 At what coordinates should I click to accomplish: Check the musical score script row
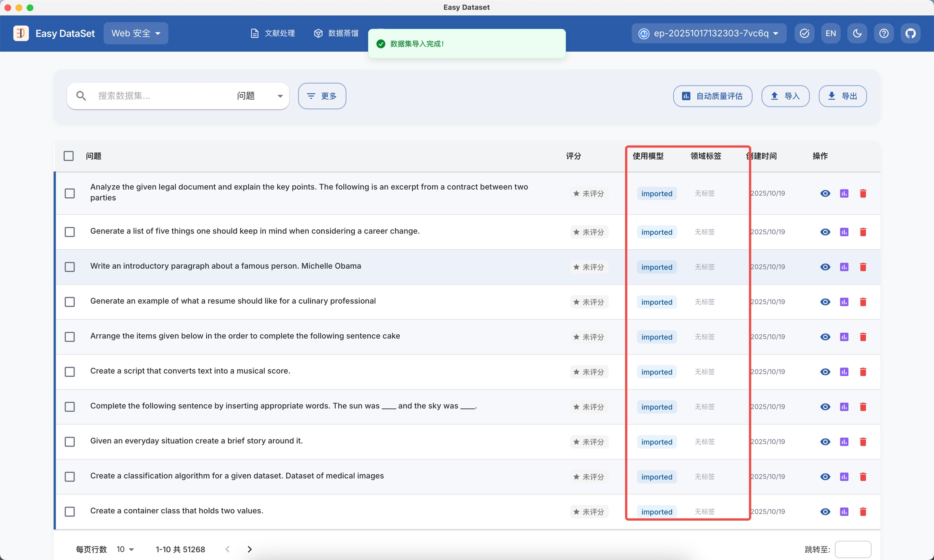pyautogui.click(x=70, y=372)
